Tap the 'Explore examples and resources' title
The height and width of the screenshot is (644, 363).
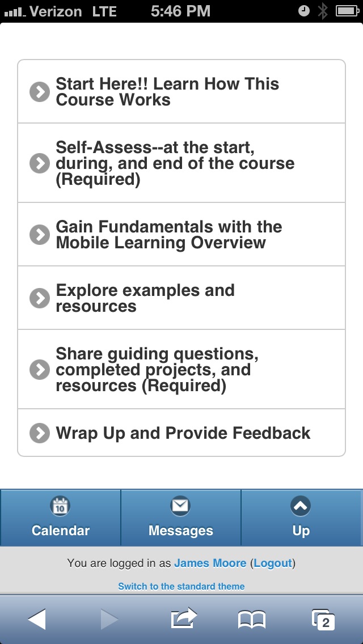[145, 298]
